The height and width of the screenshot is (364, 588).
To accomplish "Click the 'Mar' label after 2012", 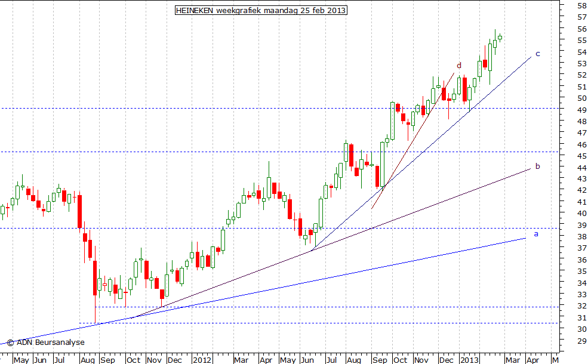I will coord(241,360).
